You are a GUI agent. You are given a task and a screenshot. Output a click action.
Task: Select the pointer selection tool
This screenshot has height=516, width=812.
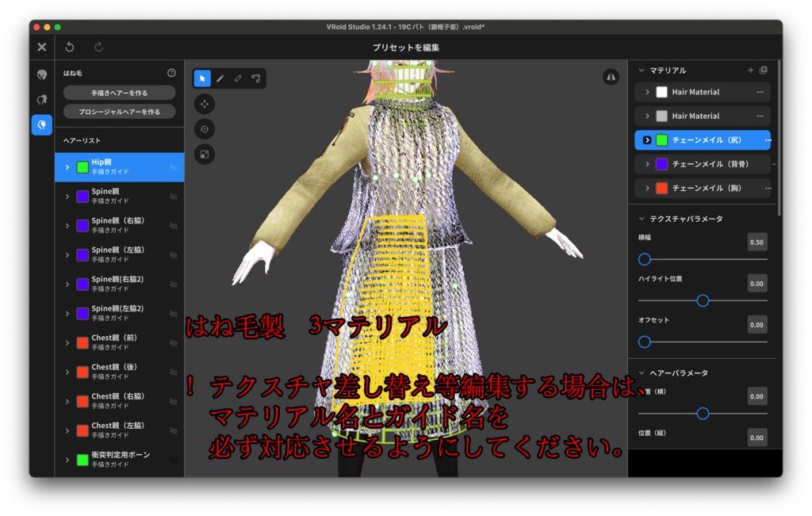203,78
